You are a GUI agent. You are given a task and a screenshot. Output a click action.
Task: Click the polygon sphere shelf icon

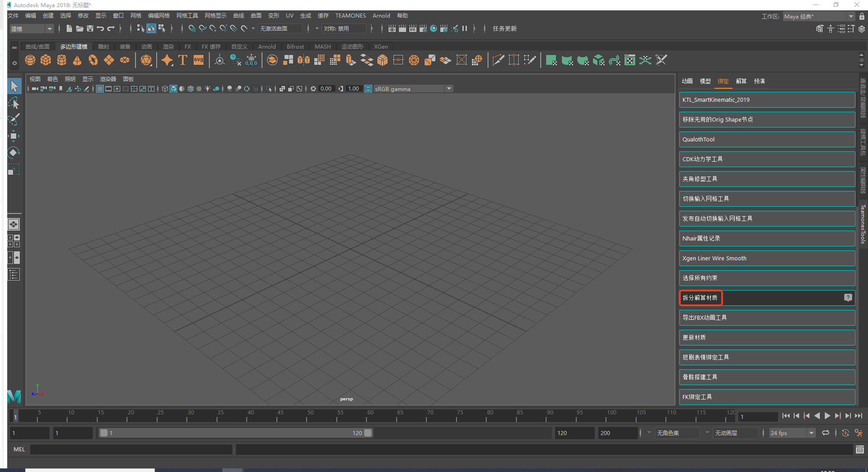pyautogui.click(x=30, y=60)
